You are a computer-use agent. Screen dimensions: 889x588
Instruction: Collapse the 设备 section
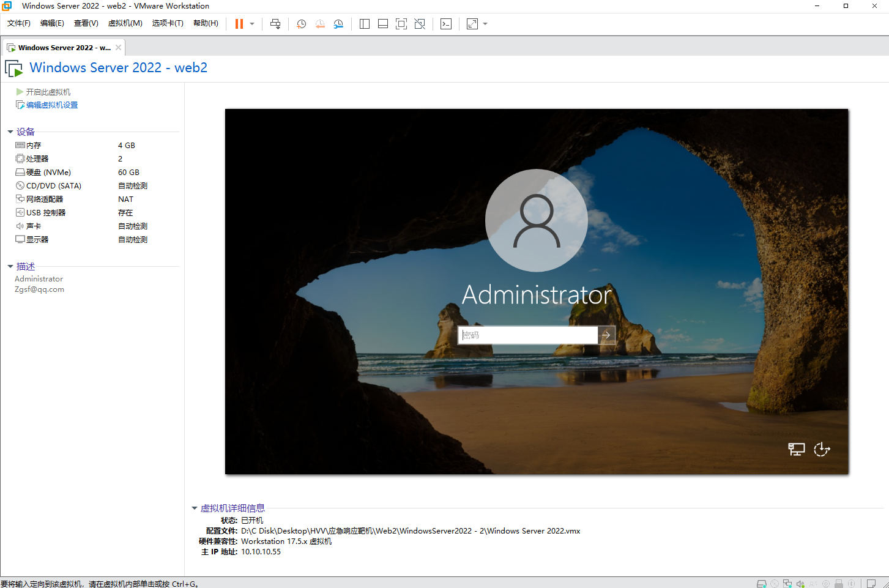pos(10,132)
